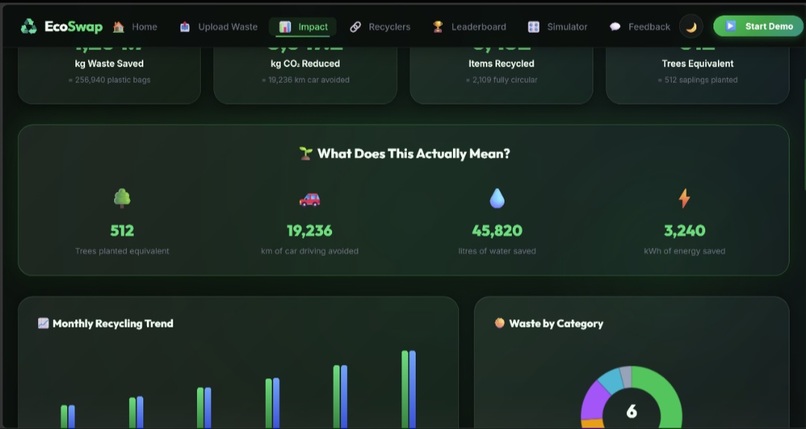Screen dimensions: 806x429
Task: Click the blue segment of donut chart
Action: (x=611, y=381)
